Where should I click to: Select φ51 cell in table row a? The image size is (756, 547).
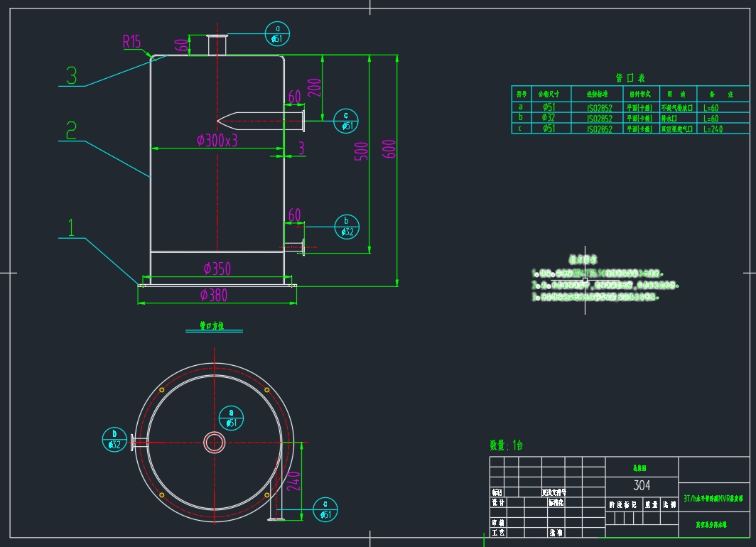[549, 107]
